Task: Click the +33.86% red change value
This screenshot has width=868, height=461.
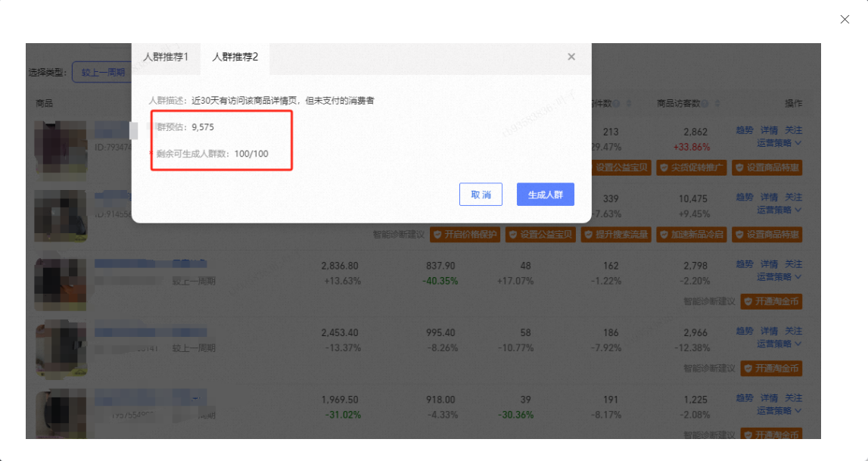Action: tap(692, 147)
